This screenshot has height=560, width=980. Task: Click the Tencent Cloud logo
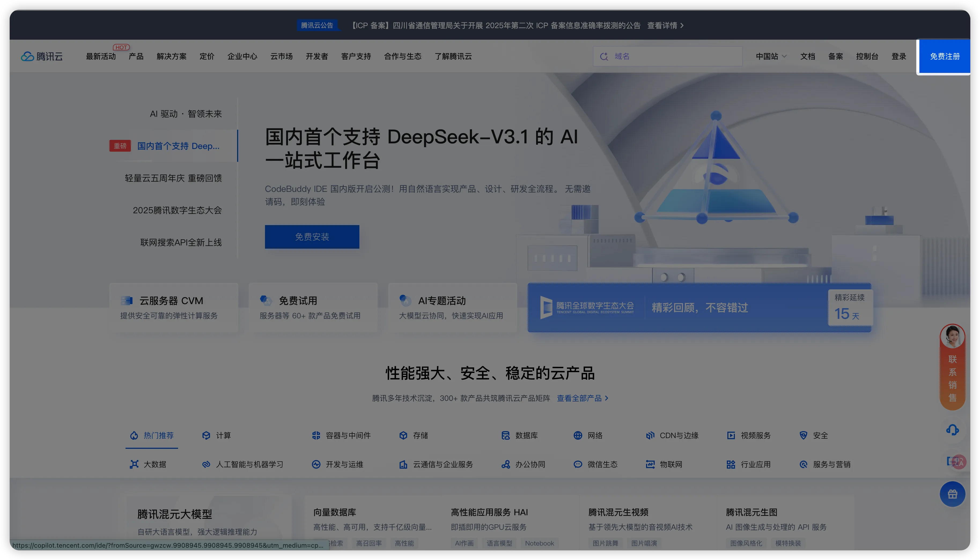pos(42,57)
